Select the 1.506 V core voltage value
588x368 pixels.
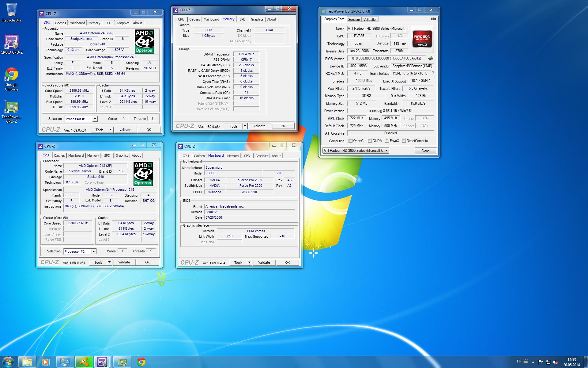pos(118,50)
